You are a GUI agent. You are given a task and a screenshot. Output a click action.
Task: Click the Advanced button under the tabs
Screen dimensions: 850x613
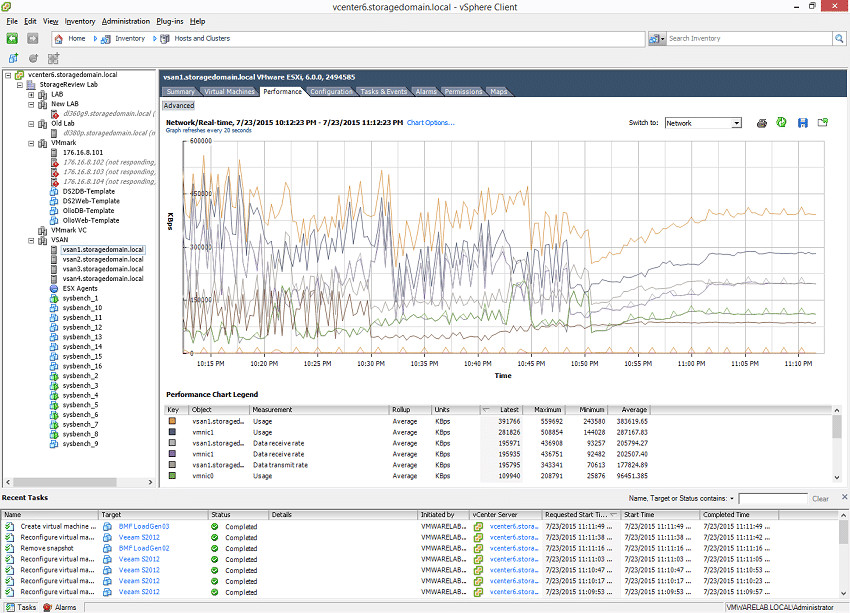pos(179,106)
